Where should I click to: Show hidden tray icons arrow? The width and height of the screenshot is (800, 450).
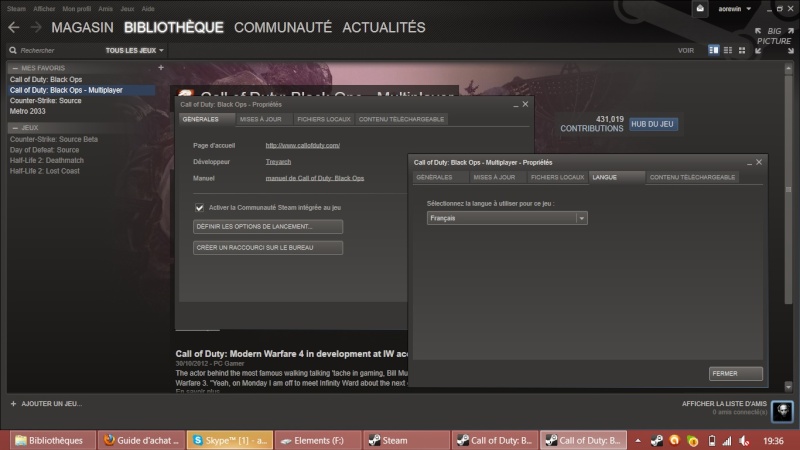click(x=638, y=440)
